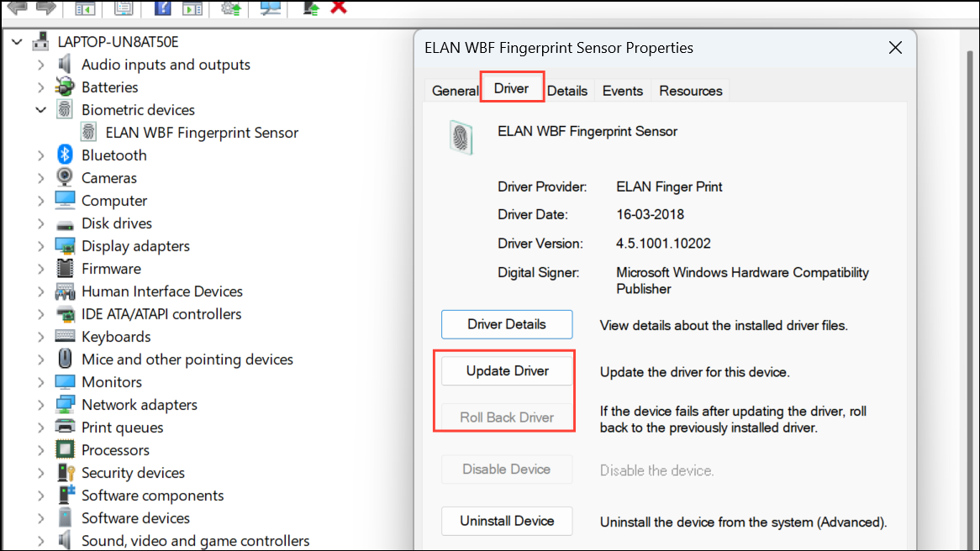
Task: Click the Update Driver button
Action: (507, 371)
